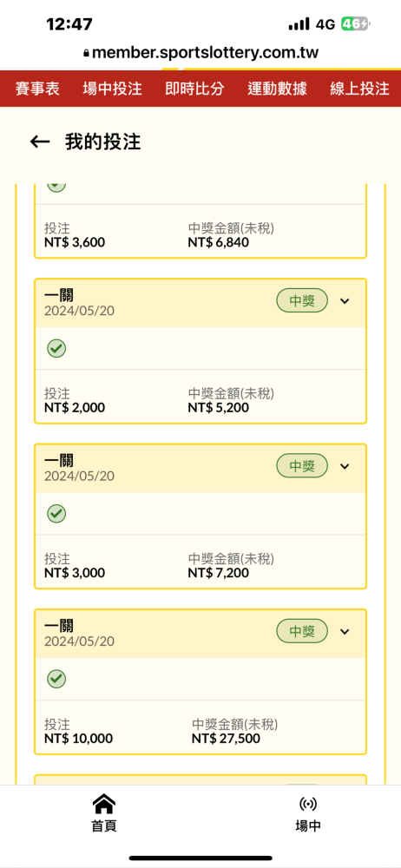Tap the battery status icon
Screen dimensions: 401x868
(356, 23)
